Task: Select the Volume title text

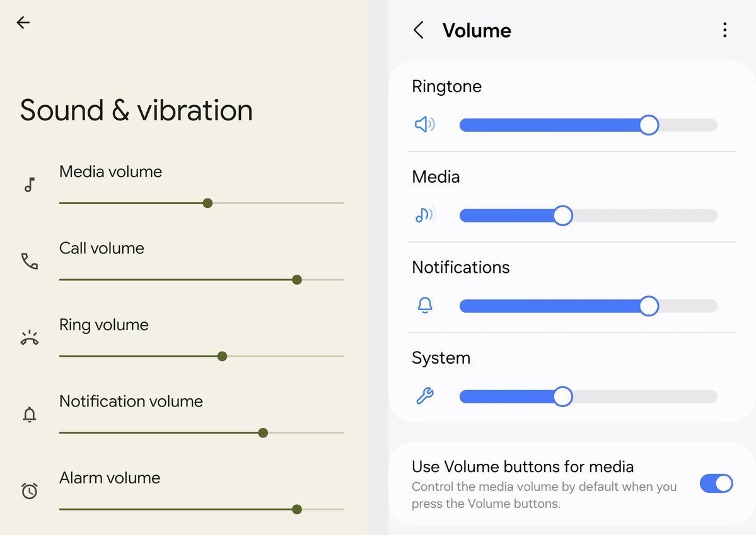Action: tap(477, 30)
